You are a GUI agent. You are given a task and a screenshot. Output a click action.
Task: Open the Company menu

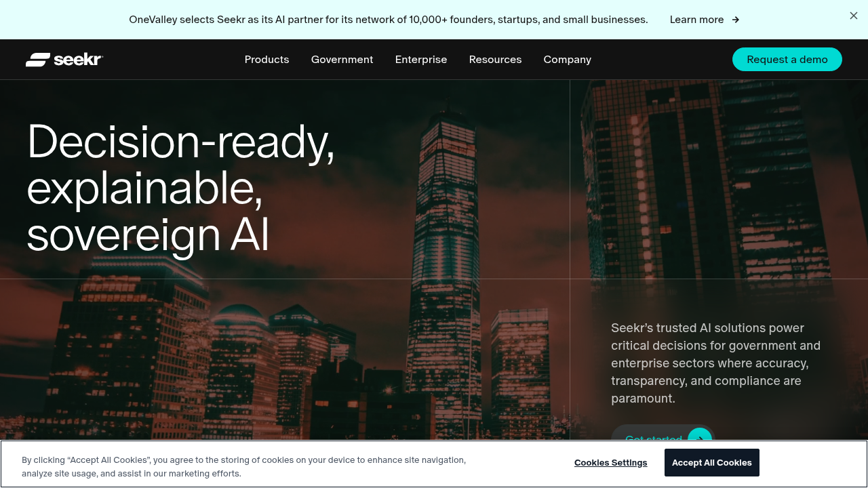567,60
